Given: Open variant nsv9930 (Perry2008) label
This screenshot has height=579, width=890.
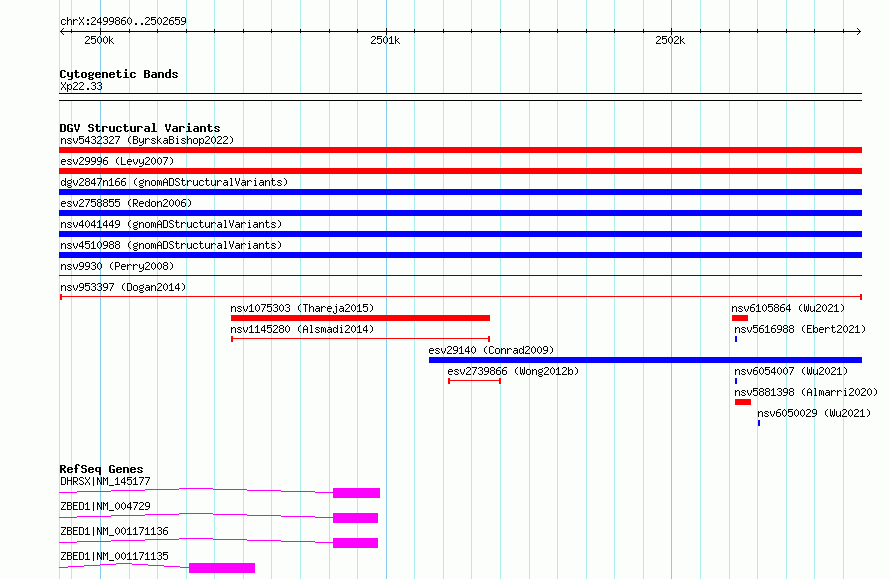Looking at the screenshot, I should [x=117, y=266].
